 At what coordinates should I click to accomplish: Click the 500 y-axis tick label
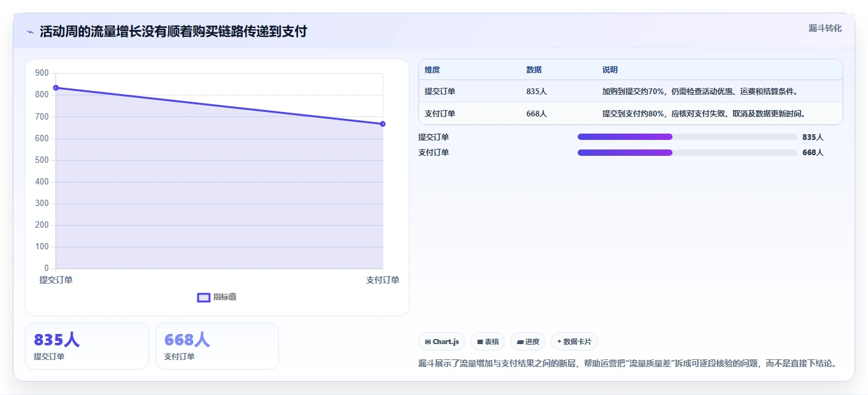pos(42,160)
